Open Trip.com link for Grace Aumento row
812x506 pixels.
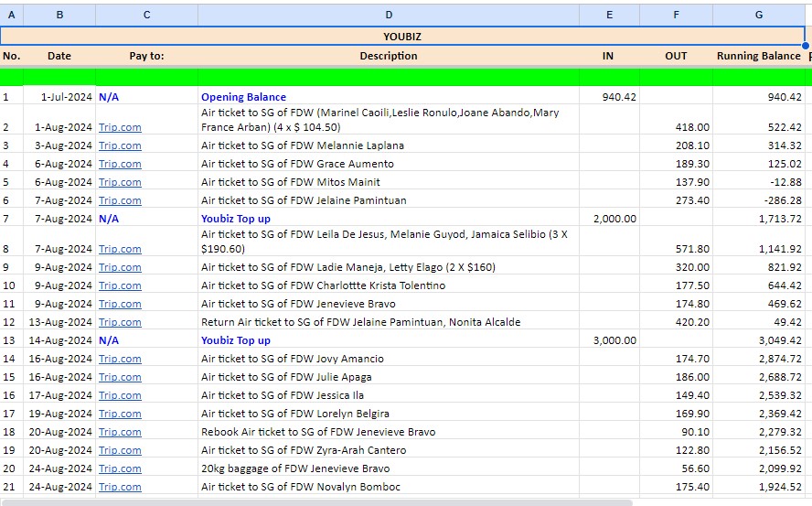tap(120, 164)
